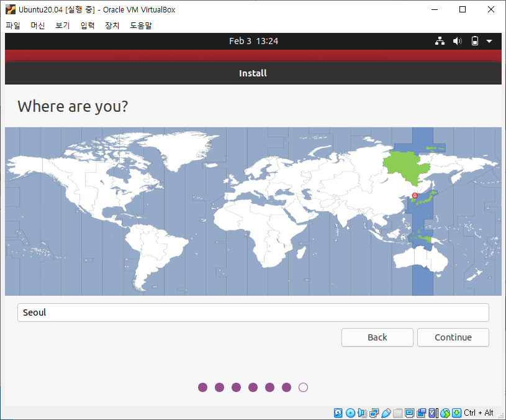Close the VirtualBox window
This screenshot has height=420, width=506.
point(491,10)
